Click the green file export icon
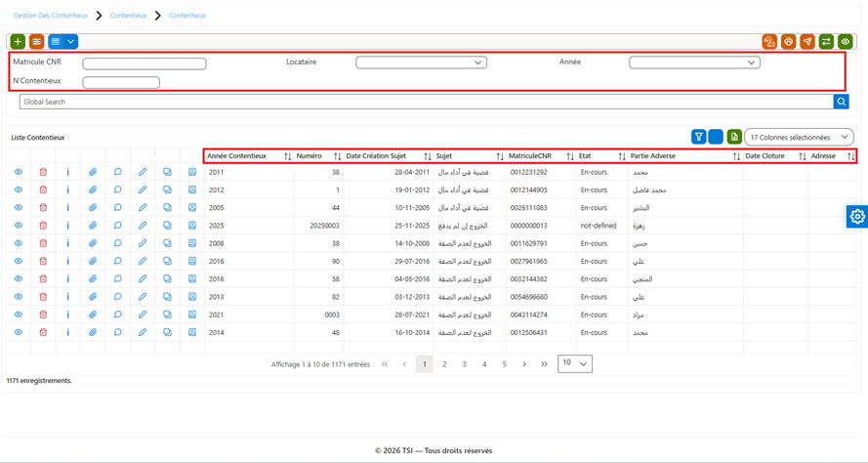This screenshot has width=868, height=463. click(734, 137)
